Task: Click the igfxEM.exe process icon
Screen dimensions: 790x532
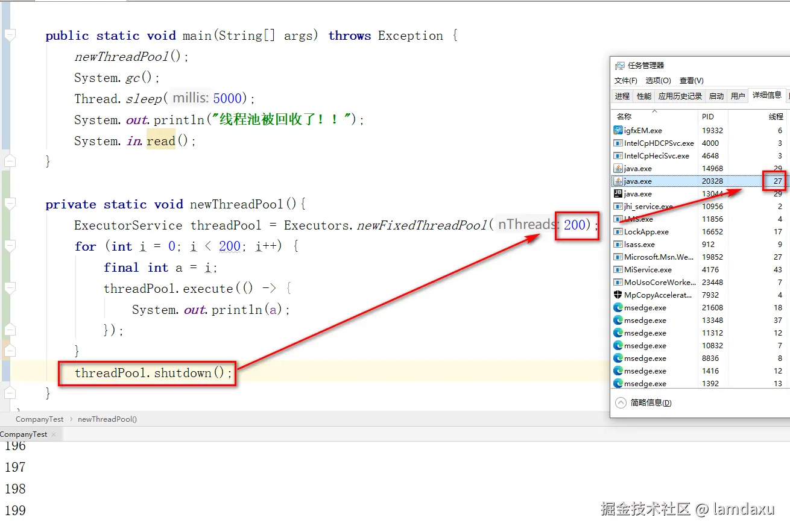Action: pos(618,130)
